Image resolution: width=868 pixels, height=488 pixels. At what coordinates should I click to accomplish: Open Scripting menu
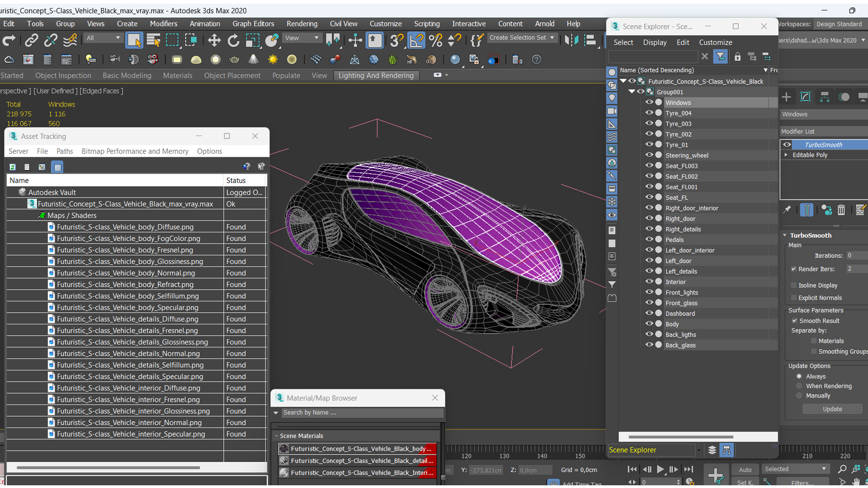point(426,24)
